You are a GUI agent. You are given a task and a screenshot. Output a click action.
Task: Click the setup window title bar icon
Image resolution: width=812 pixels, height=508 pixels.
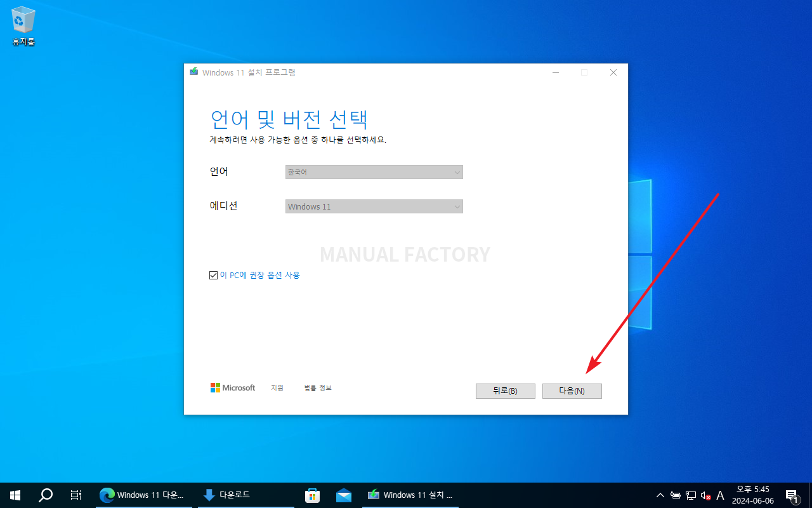[x=194, y=72]
